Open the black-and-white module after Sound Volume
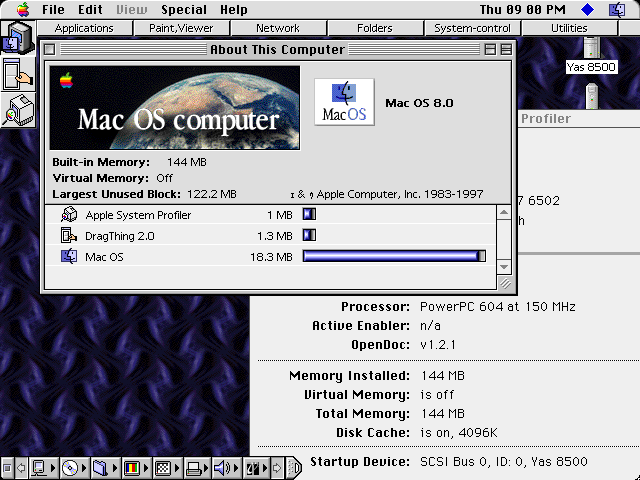 click(256, 468)
